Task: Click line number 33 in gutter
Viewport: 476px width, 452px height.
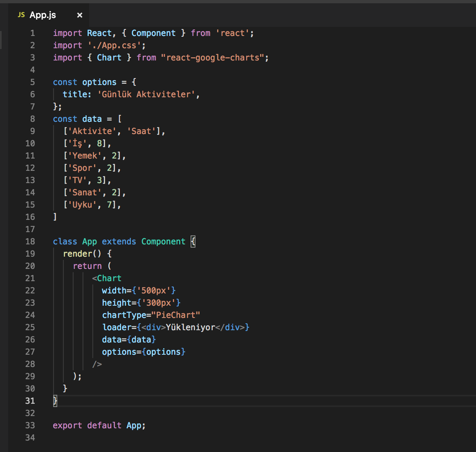Action: (30, 425)
